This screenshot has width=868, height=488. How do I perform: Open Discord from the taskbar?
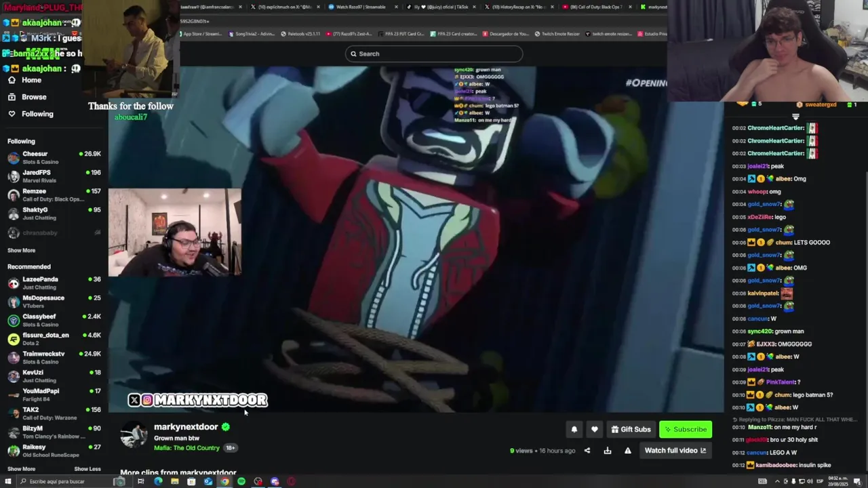[x=275, y=481]
